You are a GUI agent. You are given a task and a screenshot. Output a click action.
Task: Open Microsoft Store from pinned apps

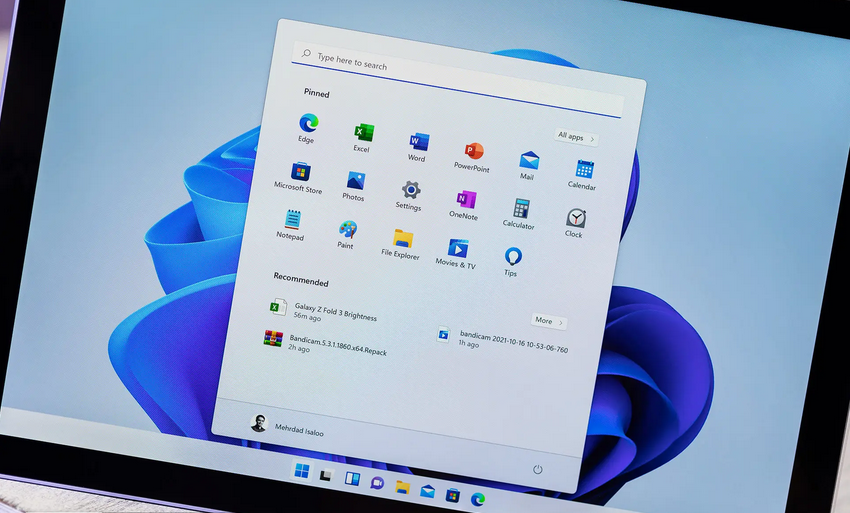(x=299, y=177)
